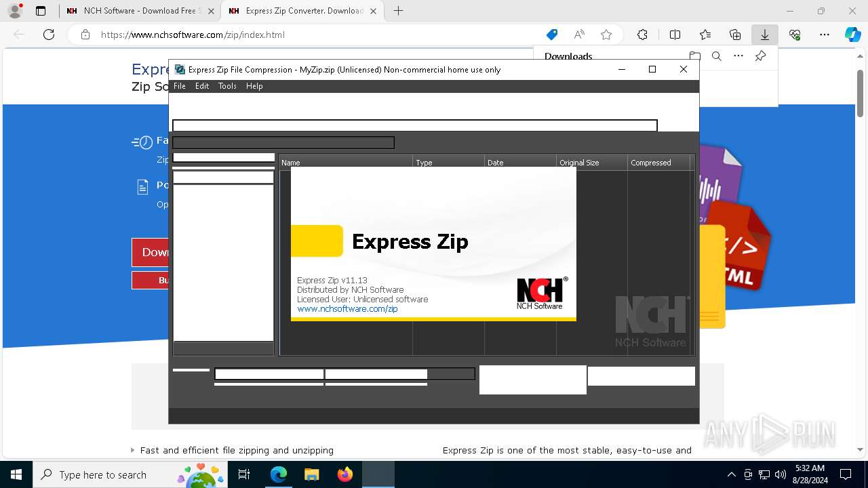Screen dimensions: 868x488
Task: Launch the Copilot sidebar icon
Action: coord(852,35)
